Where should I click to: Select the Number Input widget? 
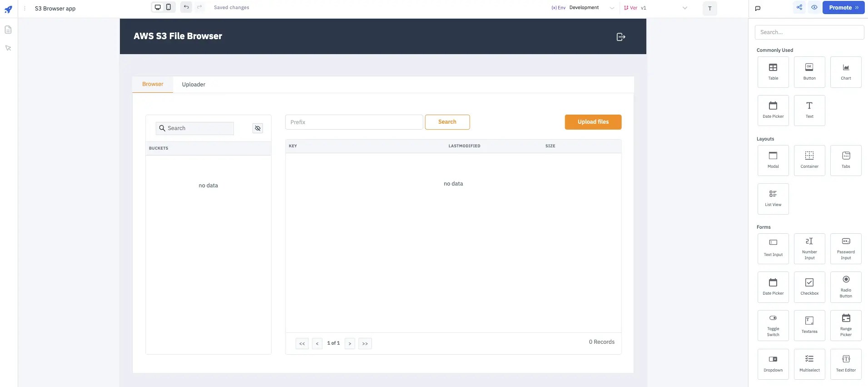click(x=809, y=249)
